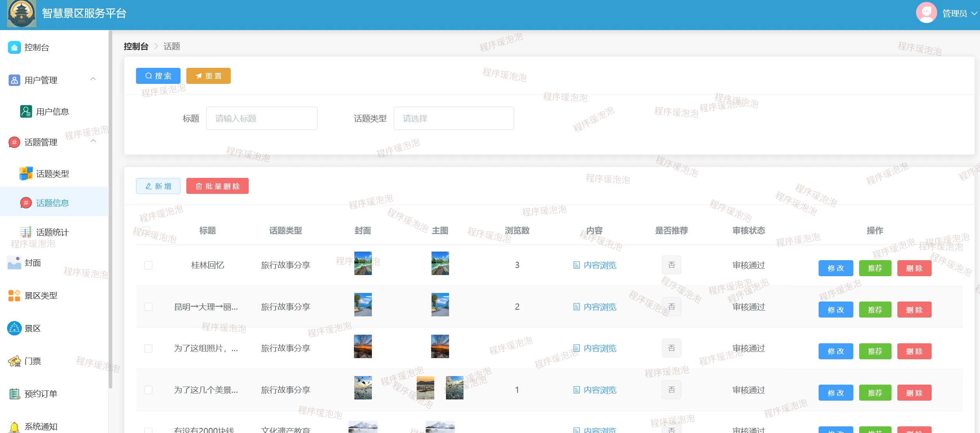Go to 系统通知 in the sidebar
Image resolution: width=980 pixels, height=433 pixels.
[41, 427]
